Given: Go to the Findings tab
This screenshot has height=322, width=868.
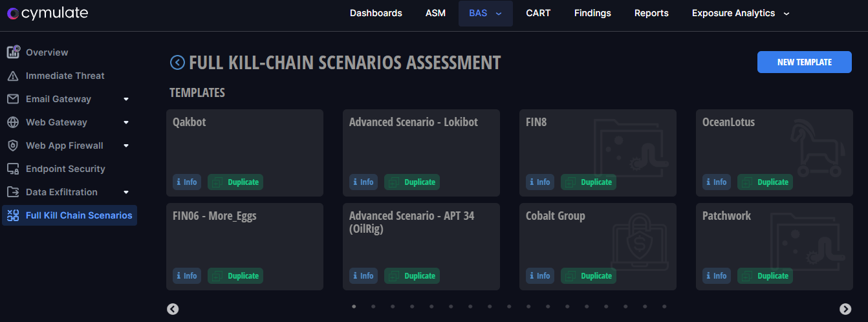Looking at the screenshot, I should (x=592, y=13).
